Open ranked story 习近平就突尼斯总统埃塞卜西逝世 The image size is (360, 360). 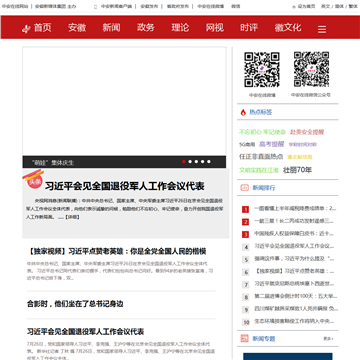point(294,284)
